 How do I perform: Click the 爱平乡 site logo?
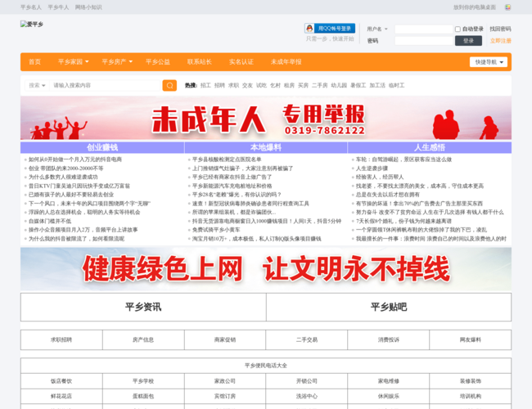coord(32,25)
